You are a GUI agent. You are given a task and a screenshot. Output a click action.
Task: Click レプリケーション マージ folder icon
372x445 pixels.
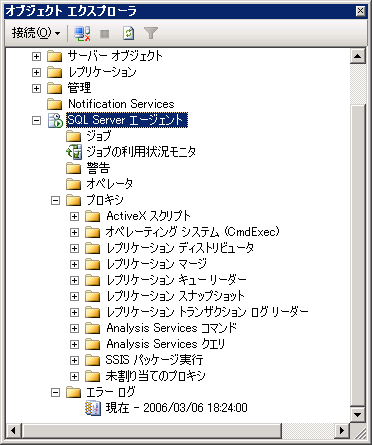point(92,264)
